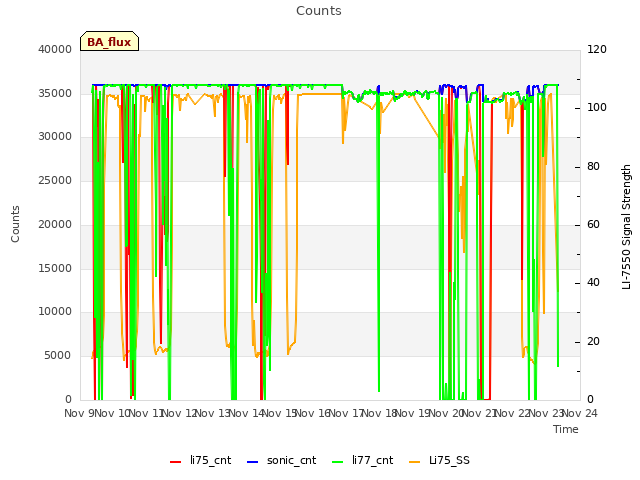This screenshot has width=640, height=480.
Task: Click the LI-7550 Signal Strength axis label
Action: click(x=626, y=227)
